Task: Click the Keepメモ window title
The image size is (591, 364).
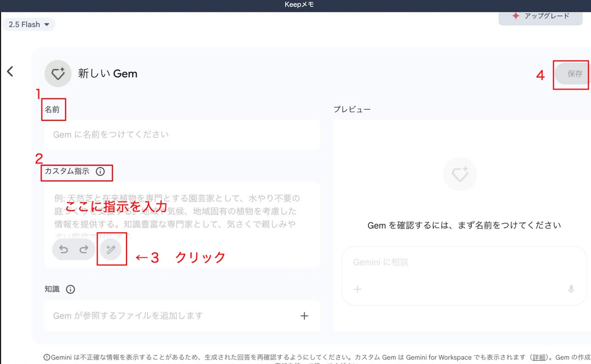Action: coord(299,5)
